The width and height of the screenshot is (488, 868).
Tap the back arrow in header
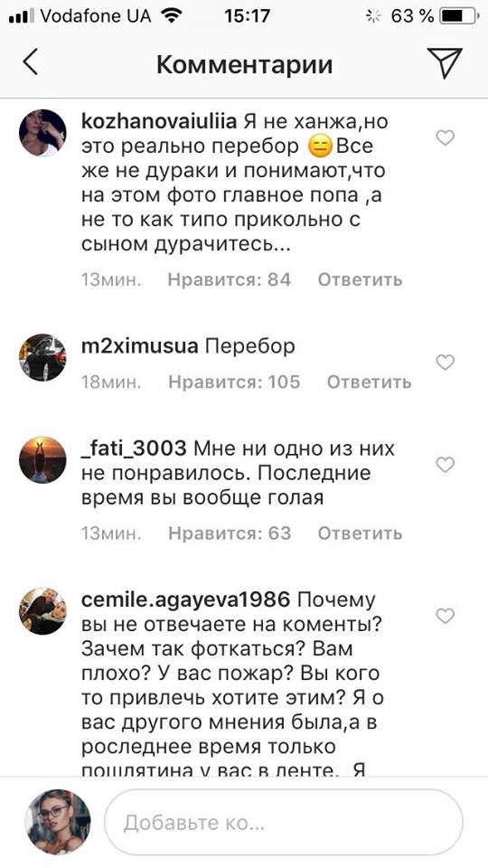pyautogui.click(x=31, y=61)
